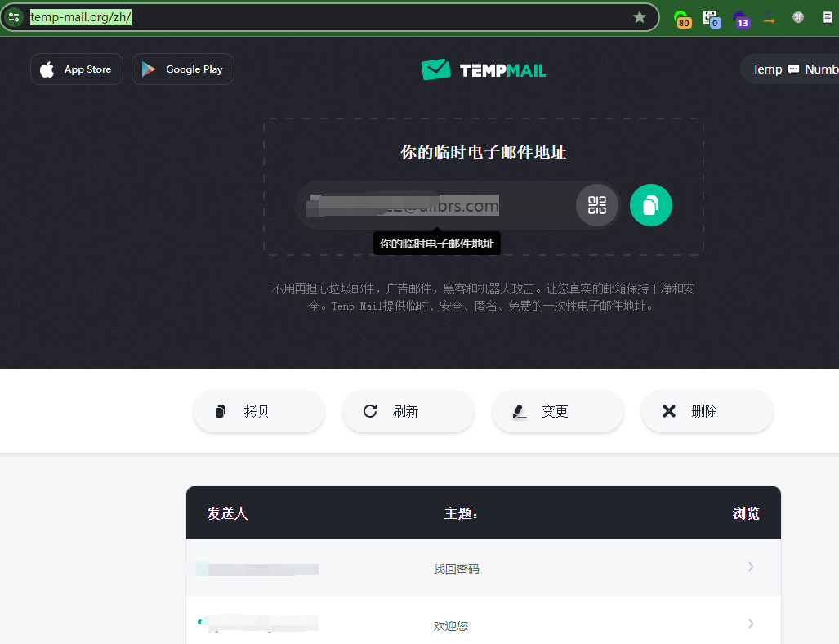This screenshot has height=644, width=839.
Task: Open the Google Play download button
Action: tap(182, 69)
